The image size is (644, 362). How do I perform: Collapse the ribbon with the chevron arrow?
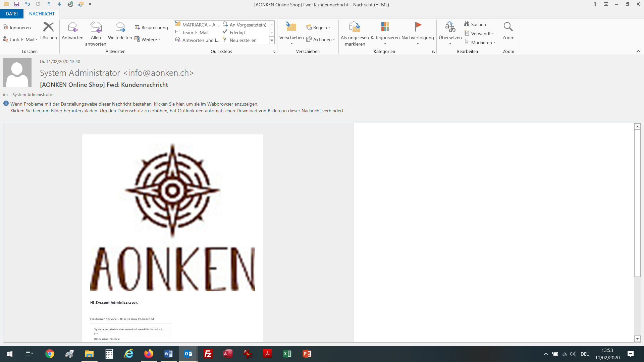pyautogui.click(x=638, y=51)
